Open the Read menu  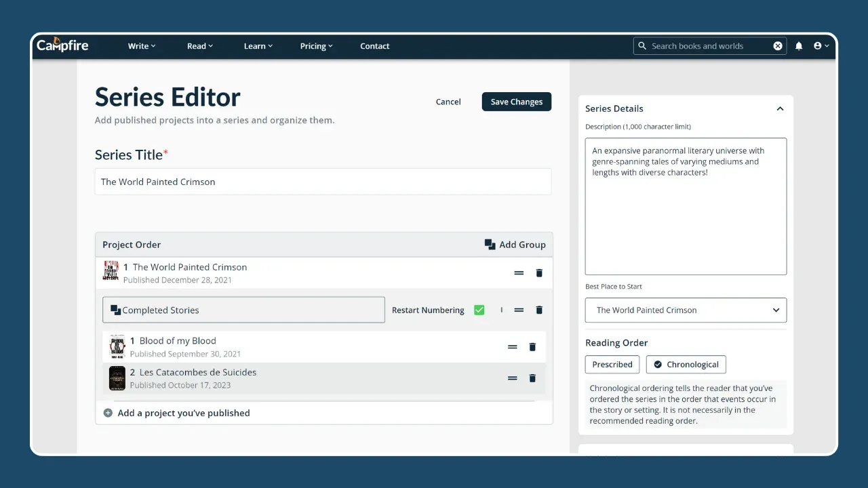[x=199, y=45]
